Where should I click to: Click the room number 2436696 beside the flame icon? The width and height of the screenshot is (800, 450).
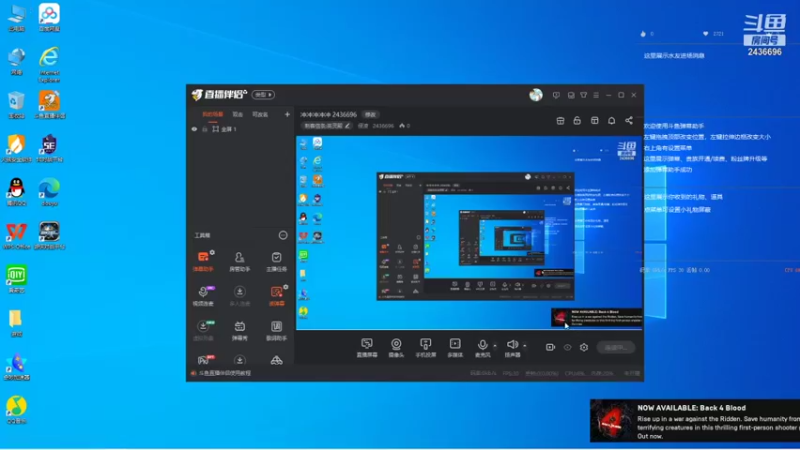[x=383, y=126]
